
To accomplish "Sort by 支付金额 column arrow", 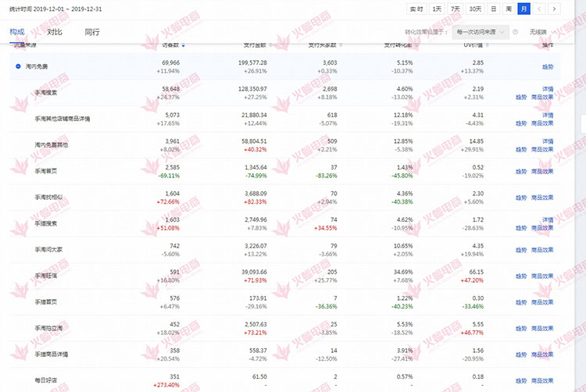I will (x=270, y=45).
